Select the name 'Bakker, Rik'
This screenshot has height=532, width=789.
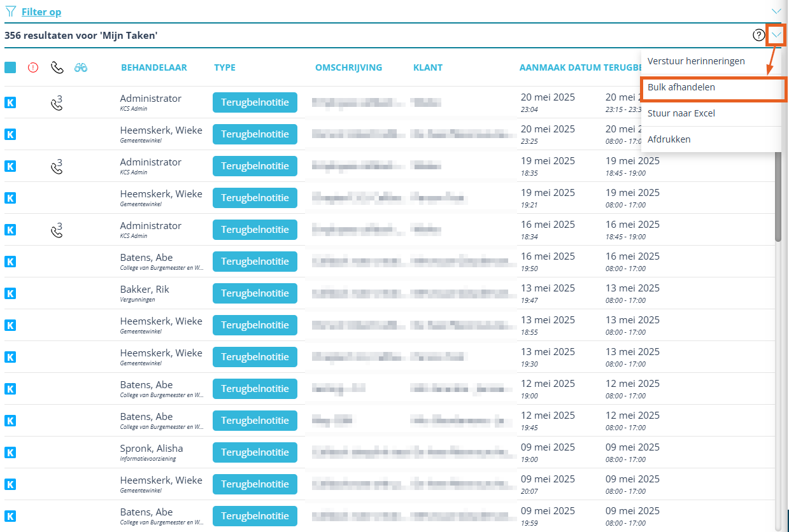[x=145, y=290]
